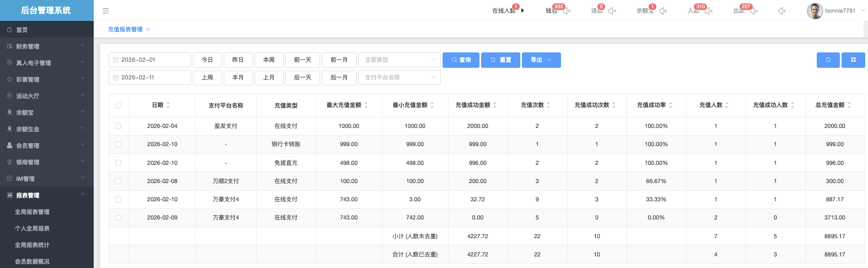This screenshot has height=268, width=868.
Task: Toggle the 出款 sound speaker icon
Action: (754, 11)
